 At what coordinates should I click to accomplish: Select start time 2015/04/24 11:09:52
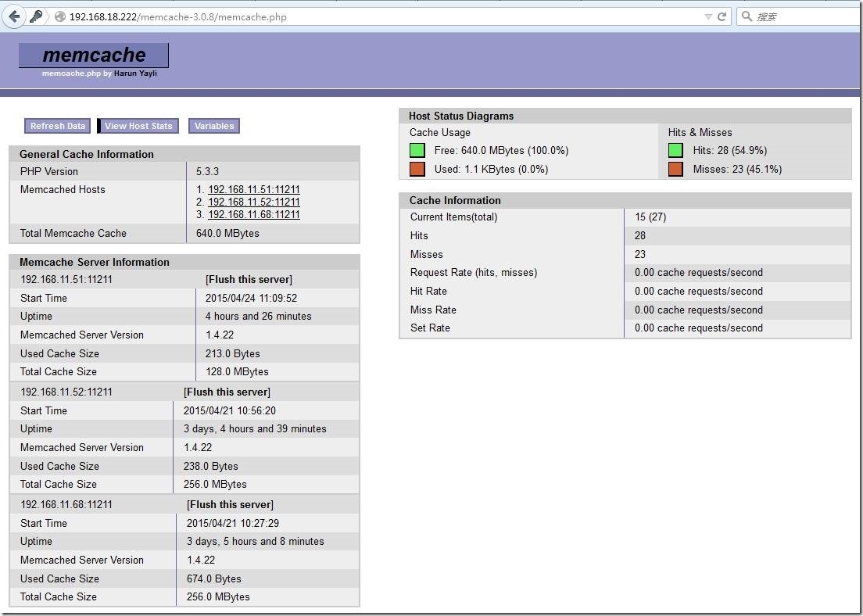pos(251,299)
